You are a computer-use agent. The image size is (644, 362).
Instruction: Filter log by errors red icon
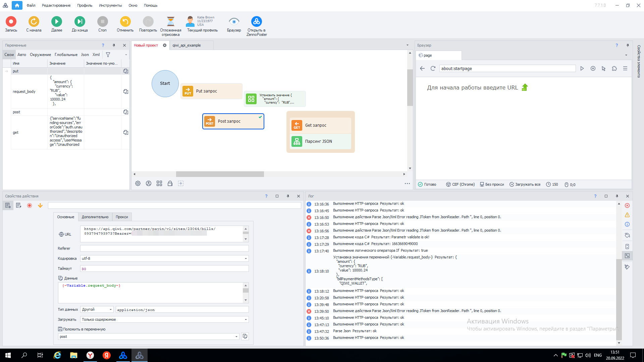627,205
